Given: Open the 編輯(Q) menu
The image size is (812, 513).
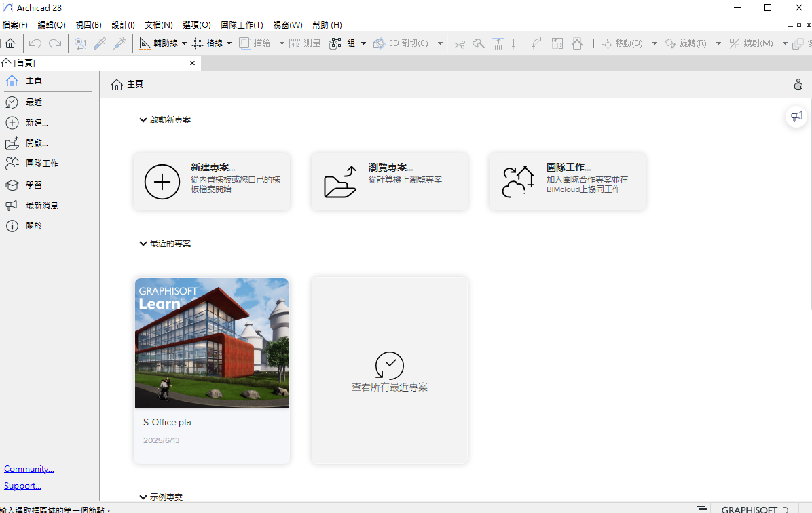Looking at the screenshot, I should point(52,25).
